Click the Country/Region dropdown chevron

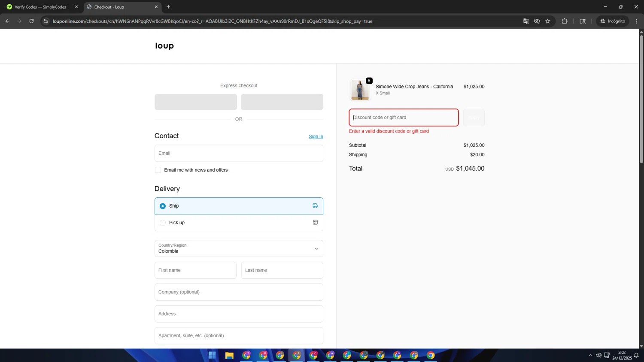316,249
